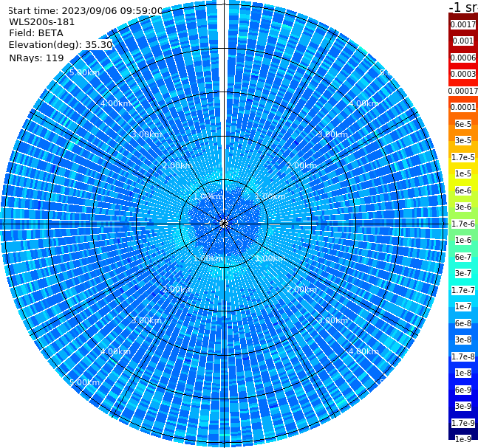Select the upper-left "4.00km" range ring label

pos(115,103)
